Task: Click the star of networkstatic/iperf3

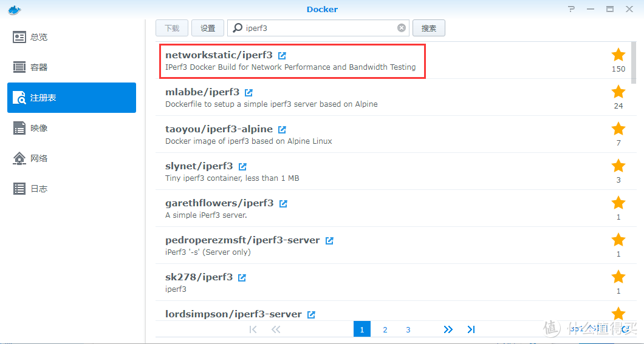Action: tap(618, 55)
